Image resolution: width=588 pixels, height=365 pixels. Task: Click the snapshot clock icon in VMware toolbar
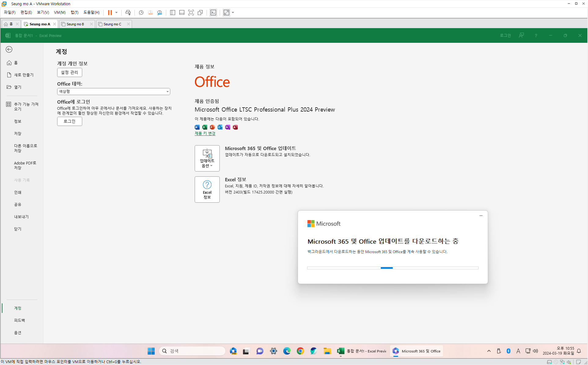(141, 13)
